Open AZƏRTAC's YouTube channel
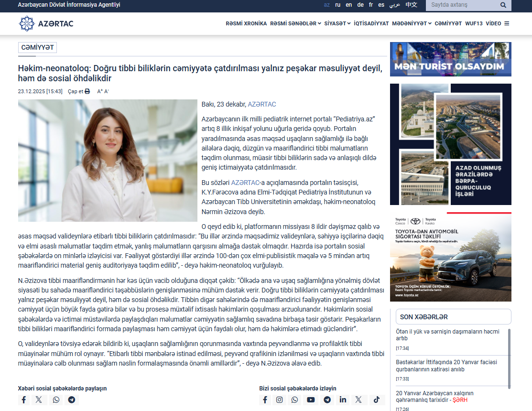532x411 pixels. [311, 400]
